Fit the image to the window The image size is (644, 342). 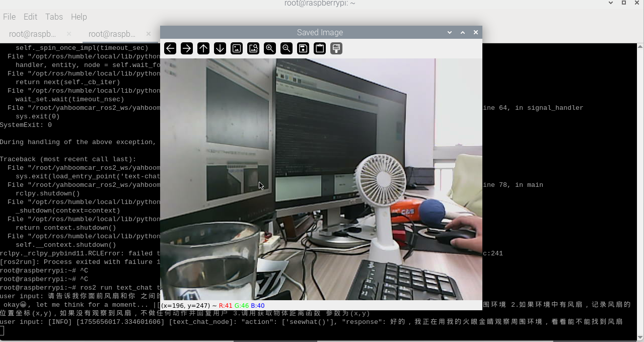point(253,48)
